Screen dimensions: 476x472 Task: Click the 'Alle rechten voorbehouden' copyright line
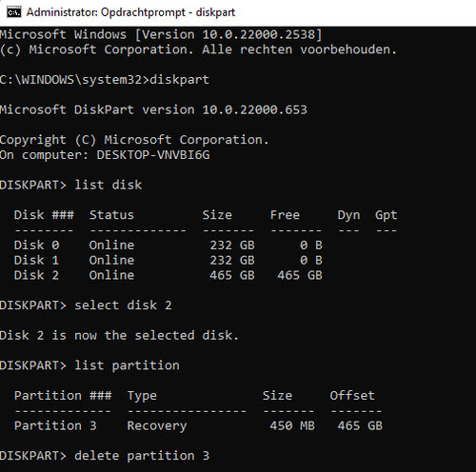point(198,49)
